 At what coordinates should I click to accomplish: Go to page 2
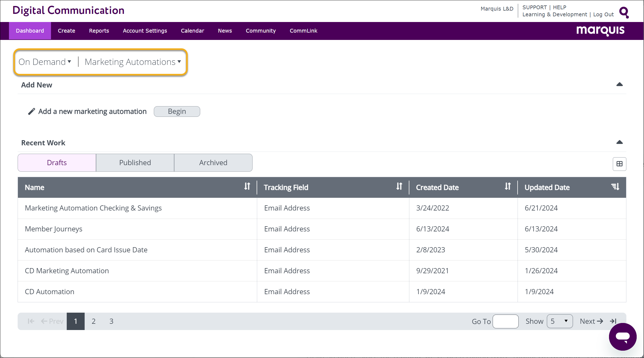click(94, 321)
